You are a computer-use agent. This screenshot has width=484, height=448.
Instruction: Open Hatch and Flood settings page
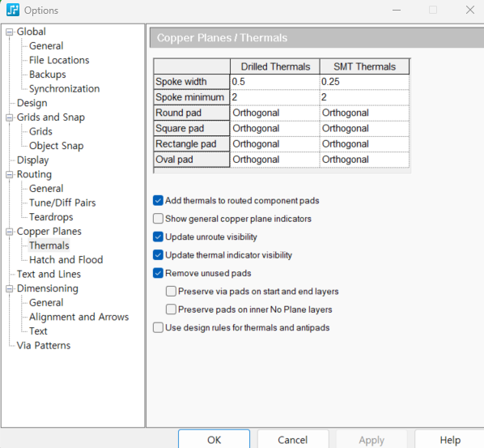[66, 260]
